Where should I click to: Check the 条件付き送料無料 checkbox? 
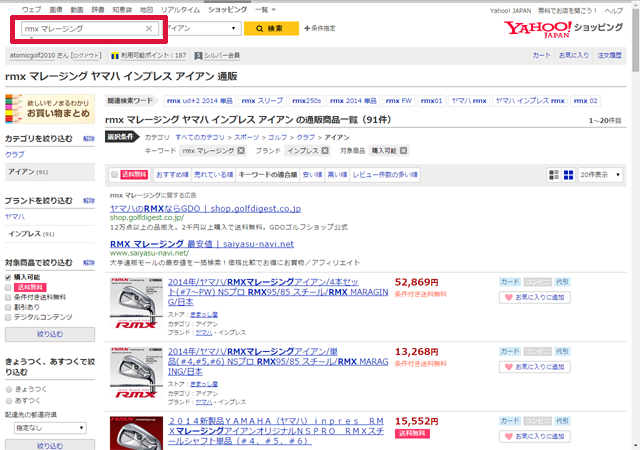(8, 297)
